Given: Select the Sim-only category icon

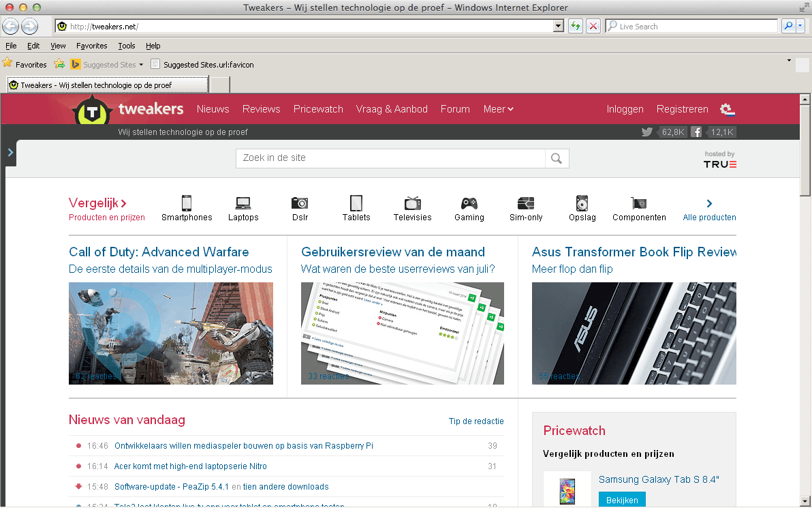Looking at the screenshot, I should [526, 203].
